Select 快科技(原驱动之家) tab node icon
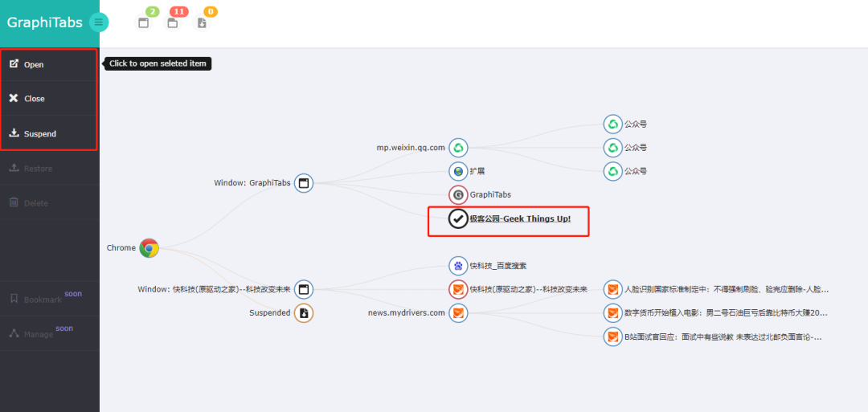The width and height of the screenshot is (868, 412). 458,289
